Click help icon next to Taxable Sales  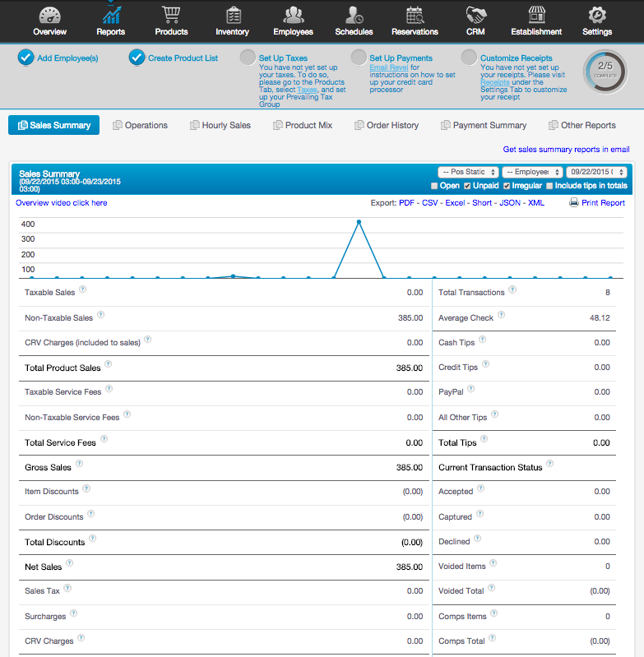pos(83,289)
